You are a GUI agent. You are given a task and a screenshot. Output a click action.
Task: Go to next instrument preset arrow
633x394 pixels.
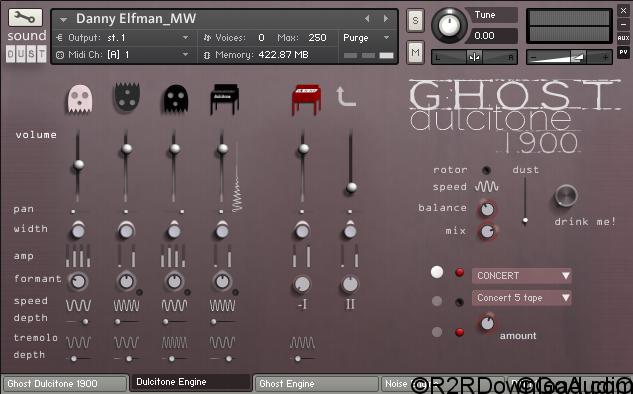click(386, 19)
